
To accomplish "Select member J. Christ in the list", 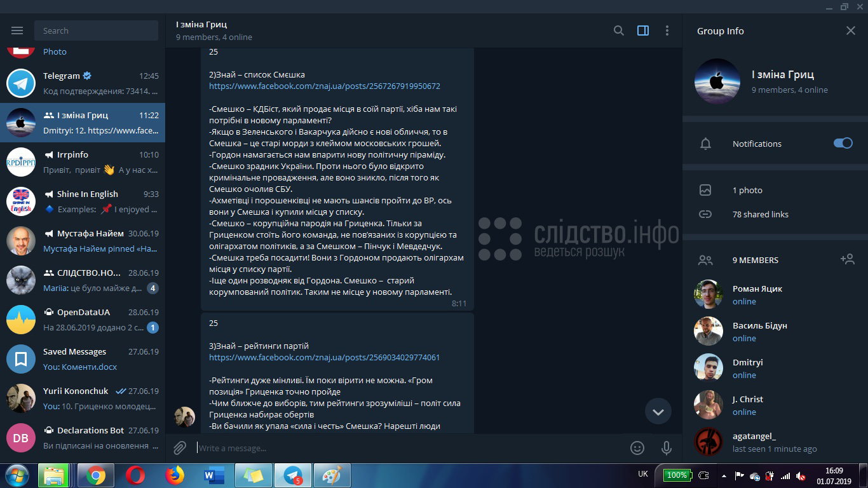I will (775, 405).
